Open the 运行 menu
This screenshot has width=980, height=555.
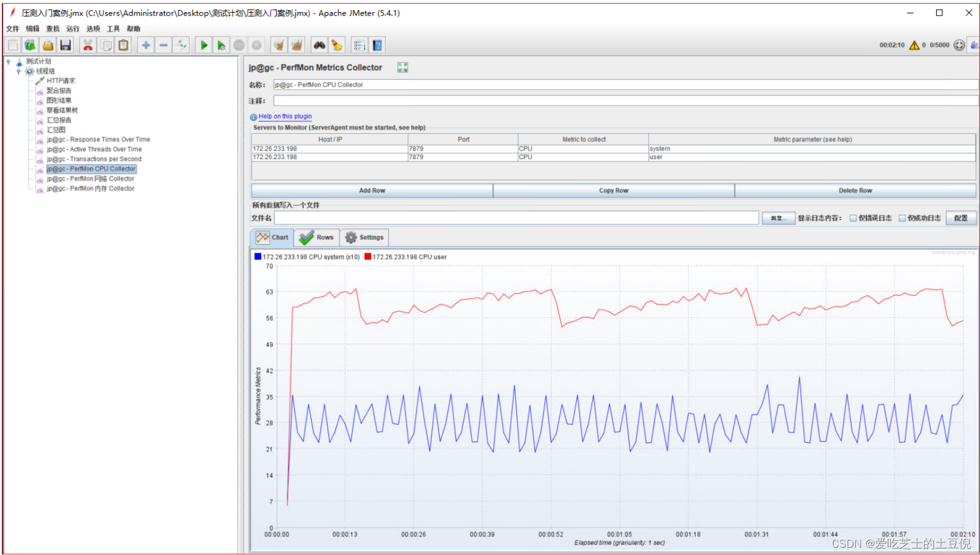coord(73,29)
